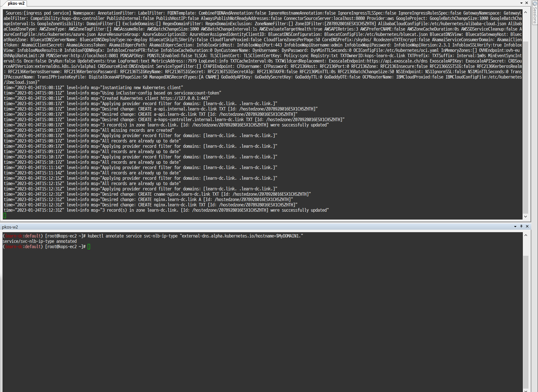
Task: Click the log terminal's scroll-up arrow
Action: tap(525, 12)
